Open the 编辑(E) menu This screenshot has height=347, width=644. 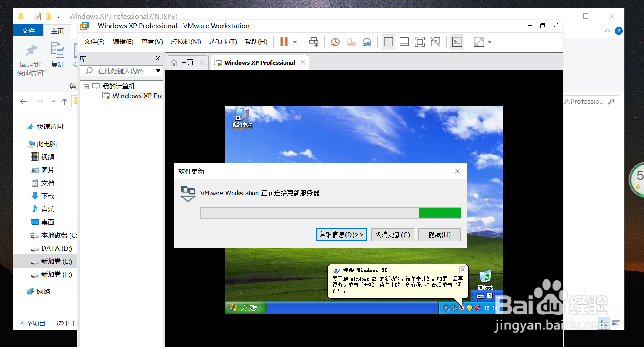click(x=123, y=42)
